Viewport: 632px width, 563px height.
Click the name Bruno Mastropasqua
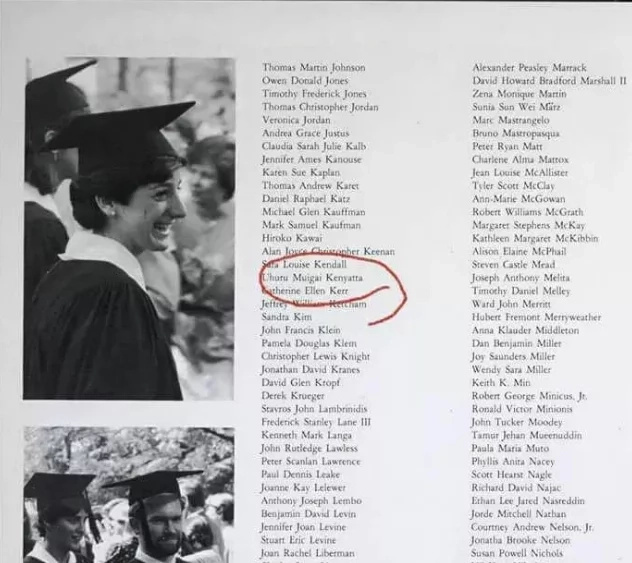coord(516,133)
